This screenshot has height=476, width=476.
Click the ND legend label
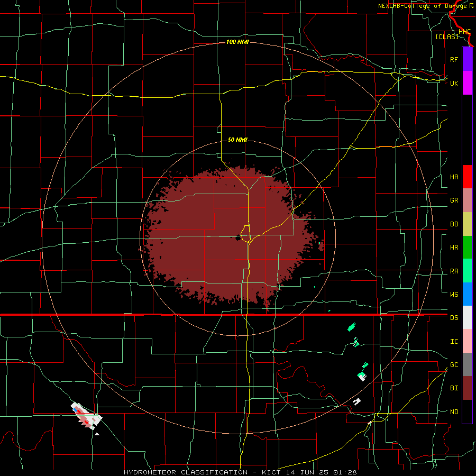pyautogui.click(x=454, y=412)
